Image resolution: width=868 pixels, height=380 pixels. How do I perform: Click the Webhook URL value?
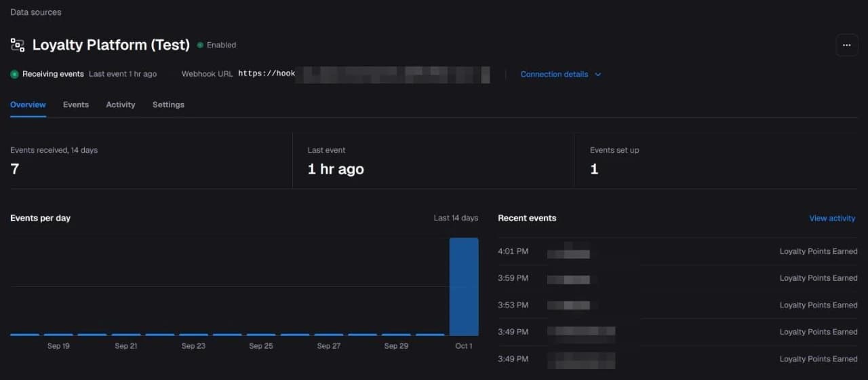pyautogui.click(x=363, y=74)
